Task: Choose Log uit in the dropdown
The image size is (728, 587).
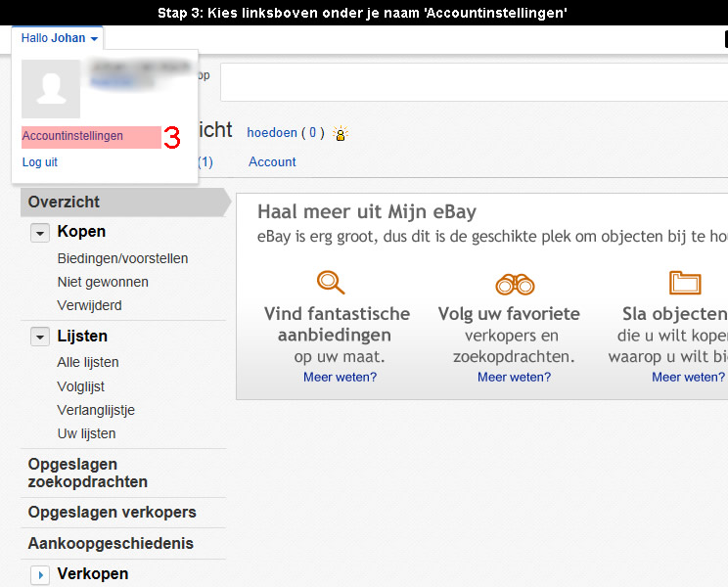Action: (x=40, y=162)
